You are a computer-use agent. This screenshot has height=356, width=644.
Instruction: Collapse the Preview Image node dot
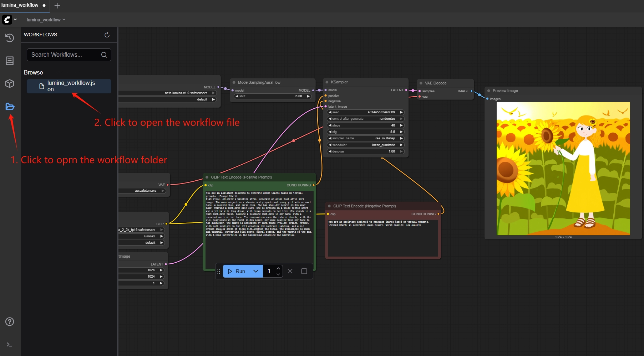click(489, 91)
